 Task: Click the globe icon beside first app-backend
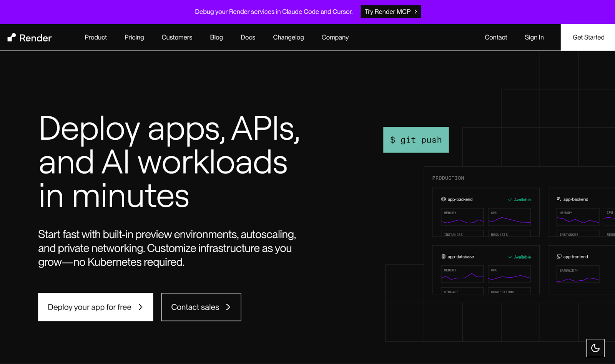(444, 199)
